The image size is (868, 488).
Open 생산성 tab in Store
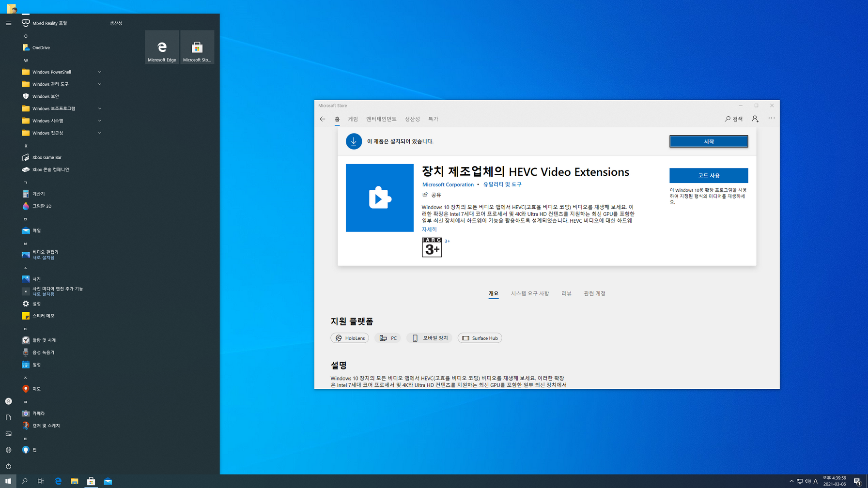[413, 119]
